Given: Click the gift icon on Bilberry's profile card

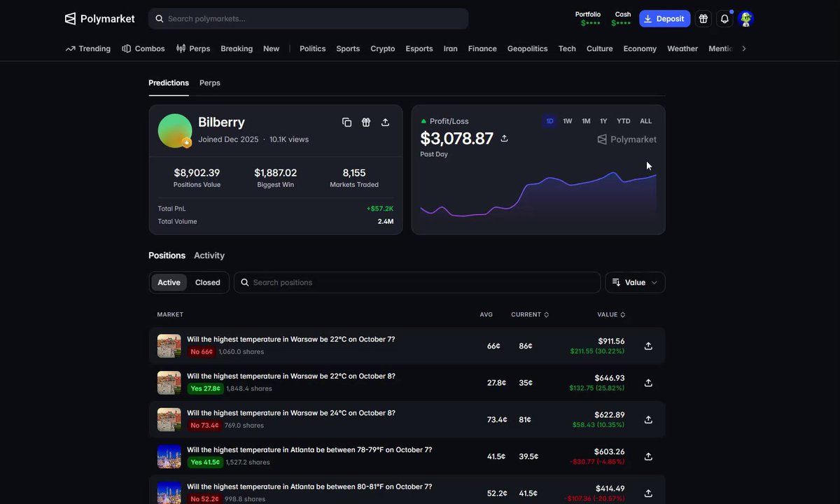Looking at the screenshot, I should [366, 122].
